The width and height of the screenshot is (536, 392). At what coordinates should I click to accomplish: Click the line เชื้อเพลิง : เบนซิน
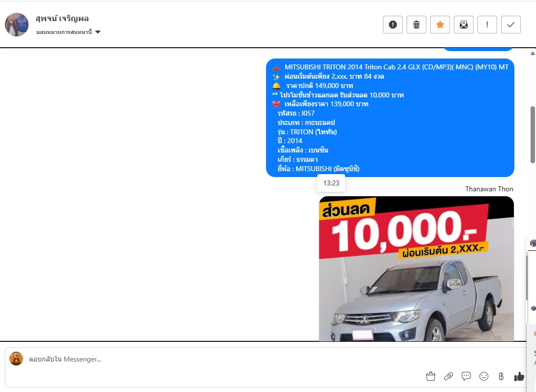click(303, 150)
